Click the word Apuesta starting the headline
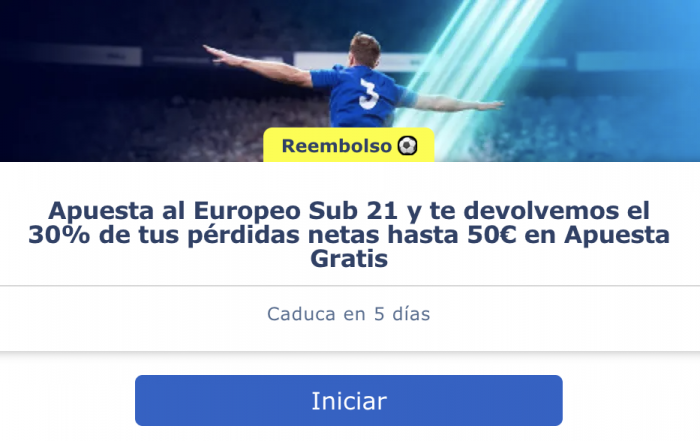The image size is (700, 441). pos(101,210)
